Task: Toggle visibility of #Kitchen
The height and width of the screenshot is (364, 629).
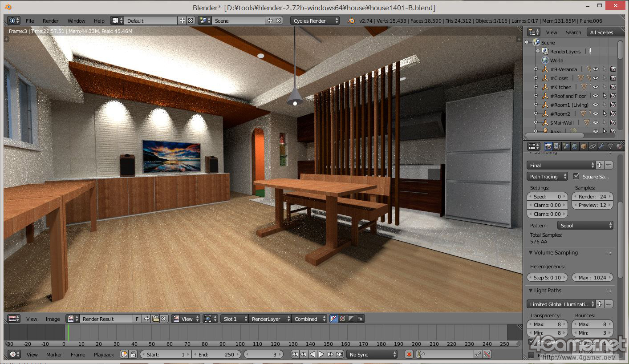Action: click(x=596, y=87)
